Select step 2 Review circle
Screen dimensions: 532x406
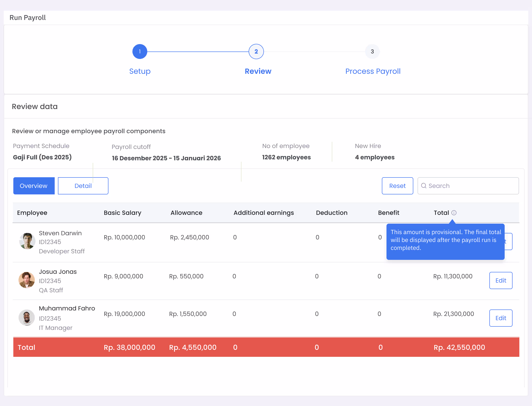pyautogui.click(x=256, y=52)
